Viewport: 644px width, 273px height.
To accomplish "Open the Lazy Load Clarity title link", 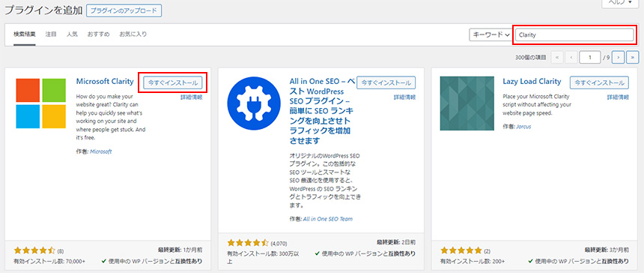I will pos(532,82).
